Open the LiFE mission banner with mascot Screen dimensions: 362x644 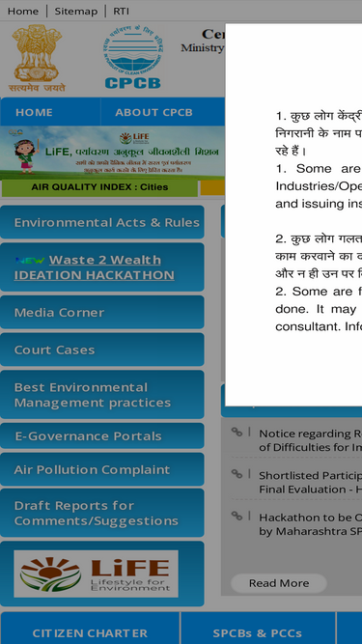click(x=112, y=153)
